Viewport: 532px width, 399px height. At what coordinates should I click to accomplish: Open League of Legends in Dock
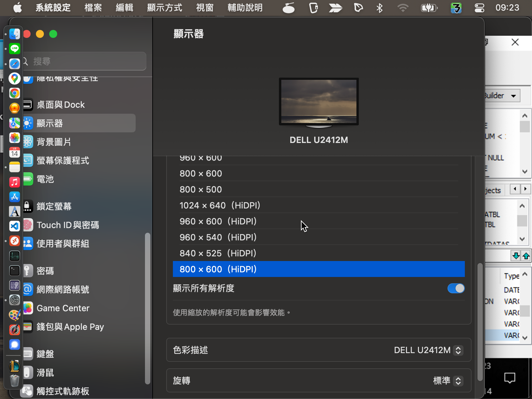click(15, 366)
